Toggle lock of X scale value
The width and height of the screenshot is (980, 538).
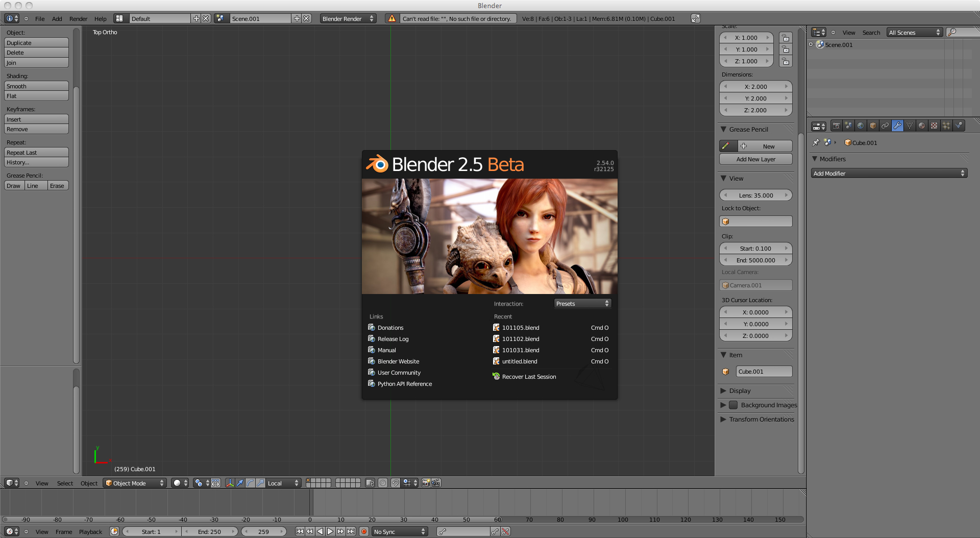click(786, 38)
